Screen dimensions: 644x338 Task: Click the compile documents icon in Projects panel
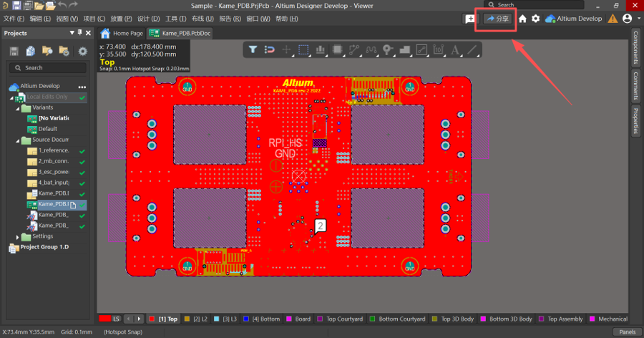coord(30,51)
